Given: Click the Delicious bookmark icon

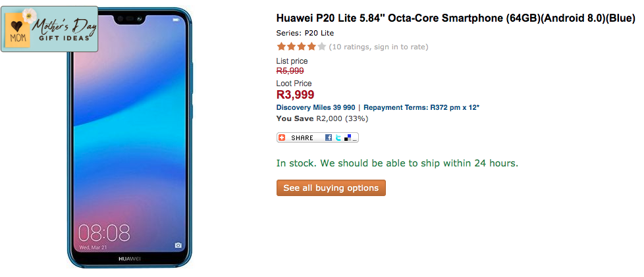Looking at the screenshot, I should [x=347, y=138].
